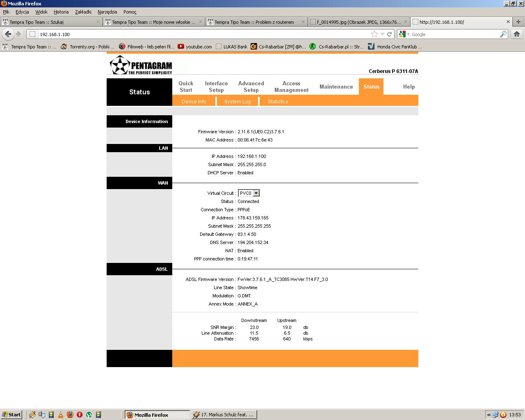
Task: Open Filmweb bookmark
Action: point(147,46)
